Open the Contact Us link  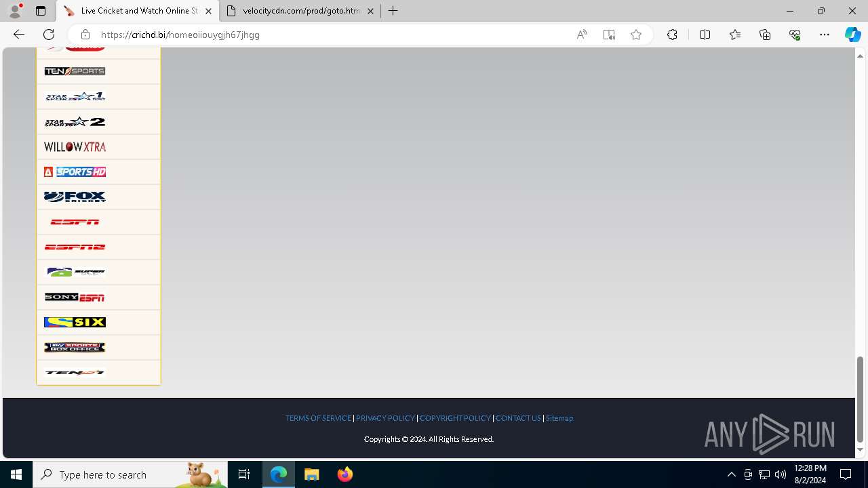point(518,418)
